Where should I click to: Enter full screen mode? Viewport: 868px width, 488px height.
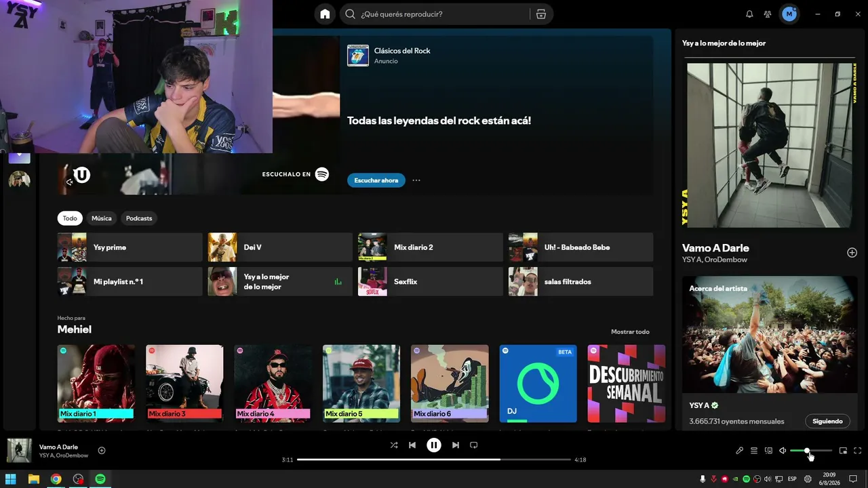[858, 451]
